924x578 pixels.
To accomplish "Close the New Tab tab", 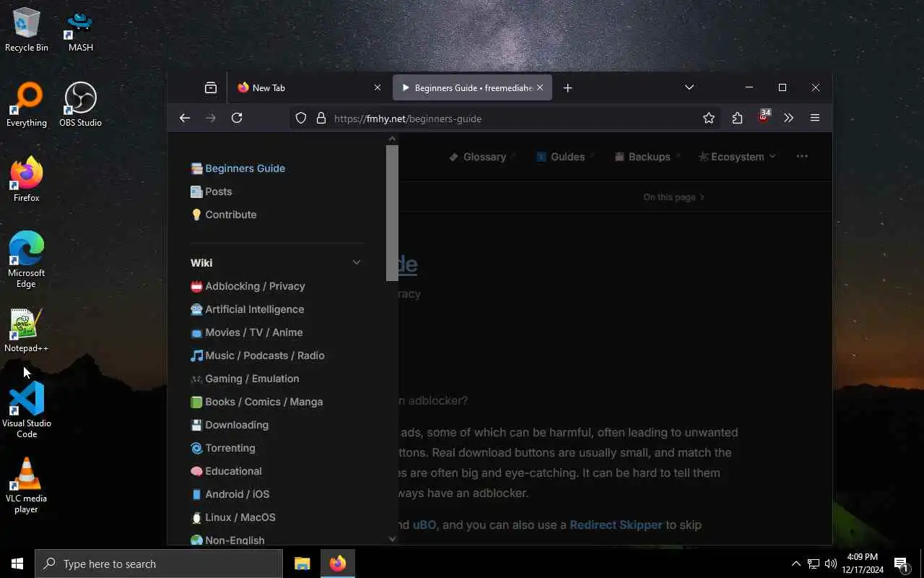I will [378, 87].
